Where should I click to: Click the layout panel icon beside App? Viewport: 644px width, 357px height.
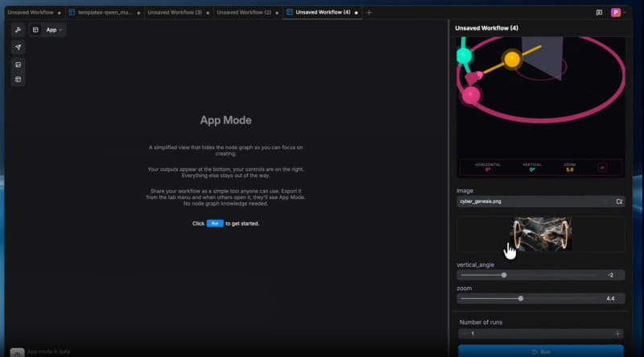(x=35, y=30)
